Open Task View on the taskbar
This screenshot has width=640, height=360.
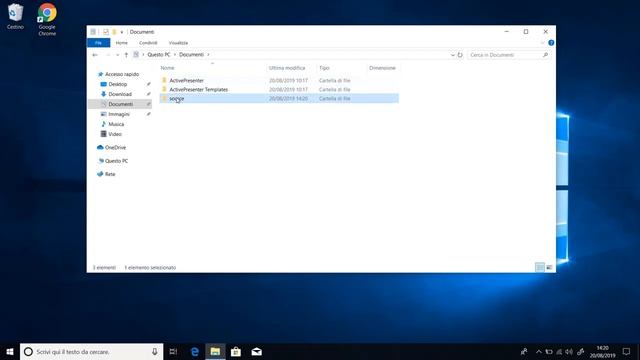point(173,351)
